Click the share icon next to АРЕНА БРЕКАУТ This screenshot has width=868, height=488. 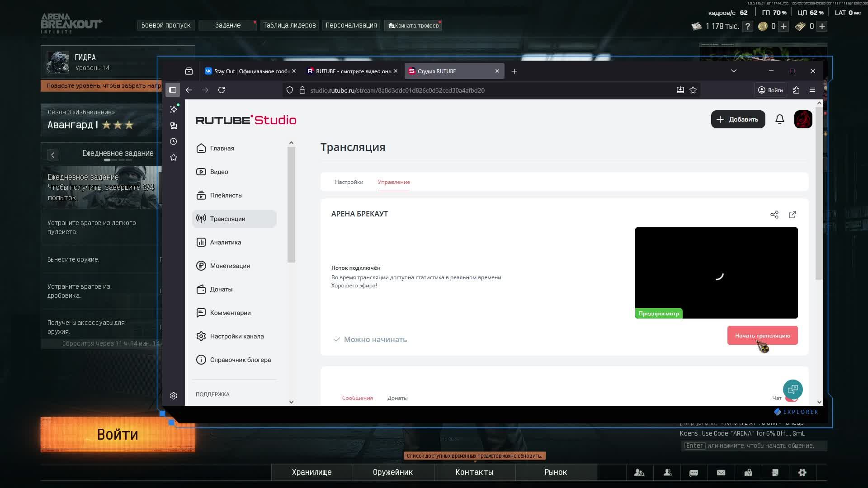pyautogui.click(x=774, y=215)
